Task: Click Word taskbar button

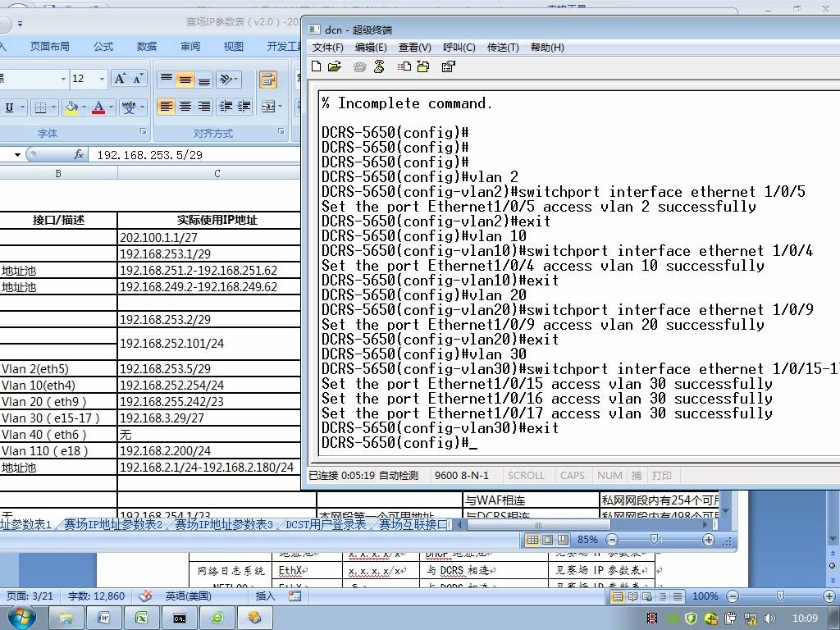Action: point(103,619)
